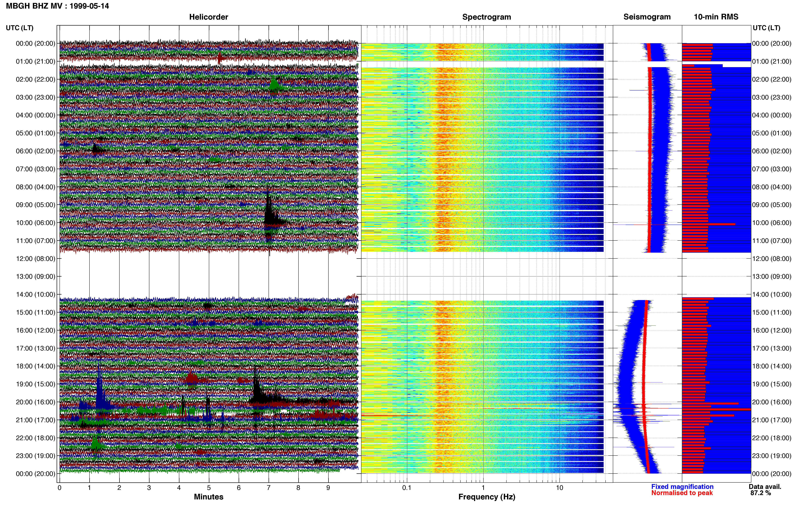812x508 pixels.
Task: Click the longest red RMS bar after 20:00 UTC
Action: tap(716, 410)
